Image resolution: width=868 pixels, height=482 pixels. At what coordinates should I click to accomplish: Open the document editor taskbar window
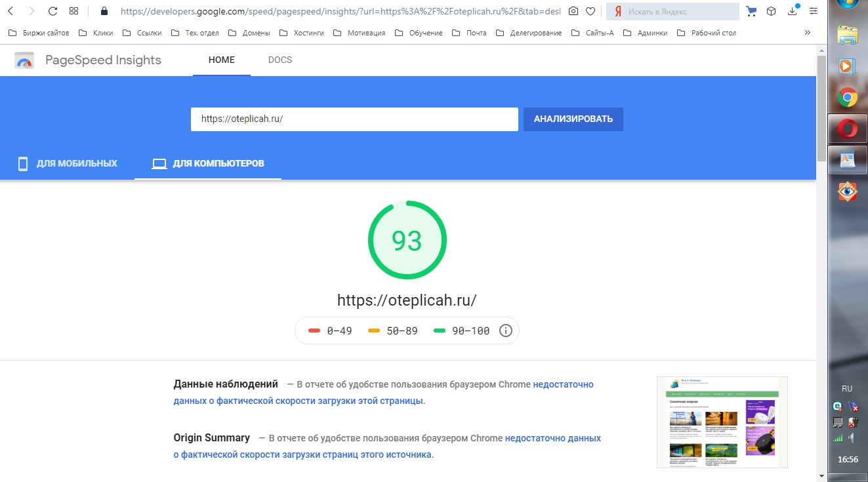(847, 159)
